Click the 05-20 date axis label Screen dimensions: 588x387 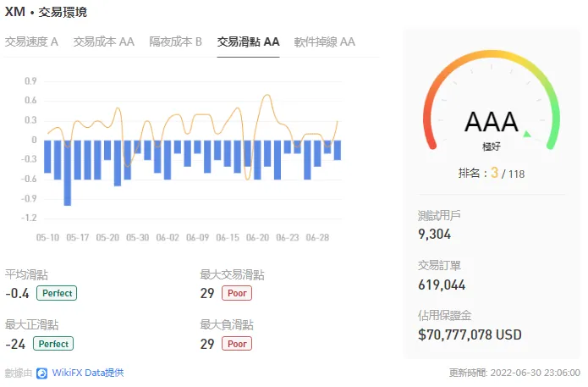point(107,238)
